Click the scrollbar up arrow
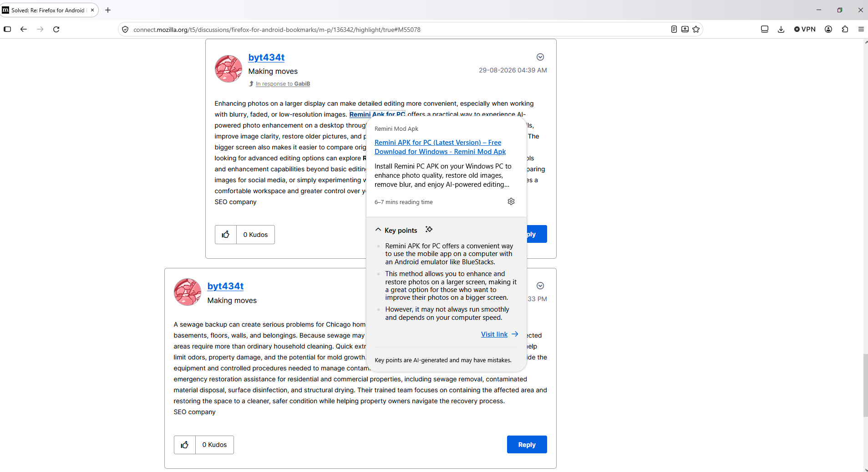This screenshot has width=868, height=472. (x=865, y=42)
